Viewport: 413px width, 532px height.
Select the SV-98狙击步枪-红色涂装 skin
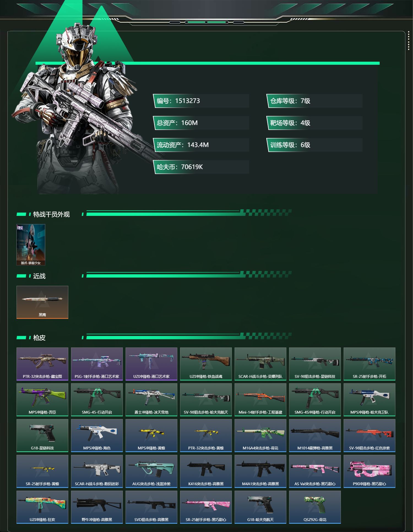click(369, 435)
